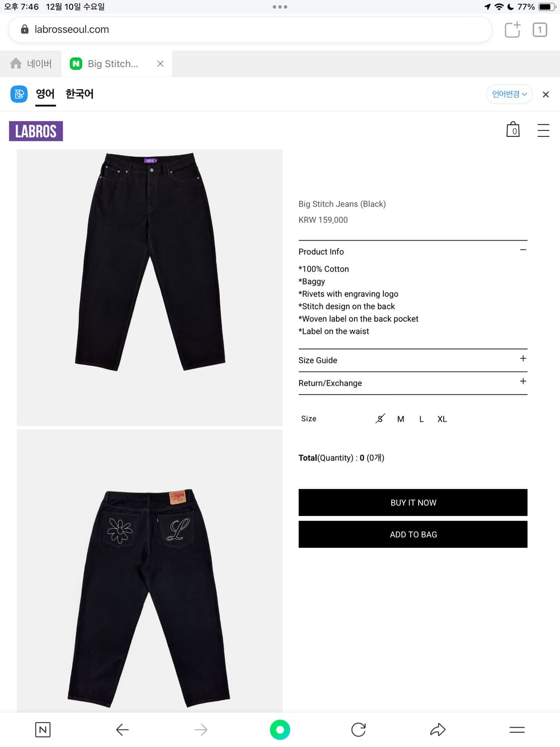The width and height of the screenshot is (560, 747).
Task: Open Naver N icon in bottom bar
Action: click(43, 730)
